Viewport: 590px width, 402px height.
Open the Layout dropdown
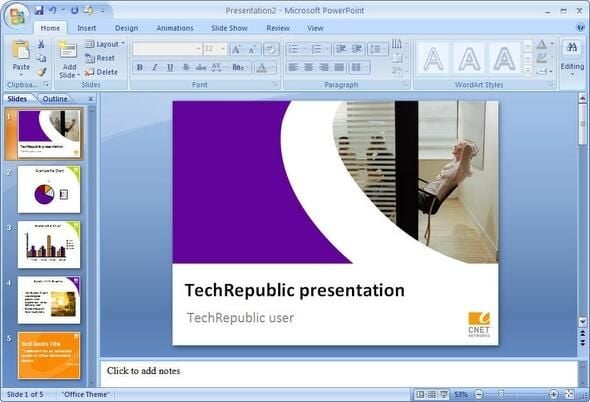(x=105, y=44)
